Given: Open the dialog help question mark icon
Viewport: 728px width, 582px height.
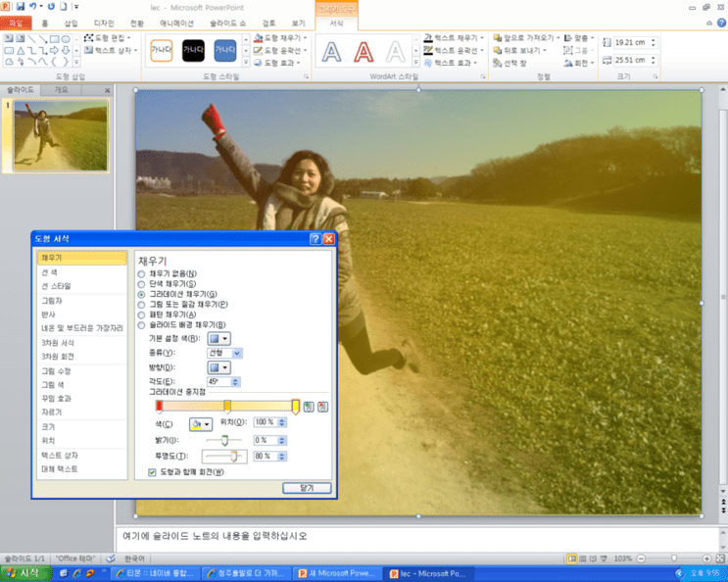Looking at the screenshot, I should click(x=315, y=238).
